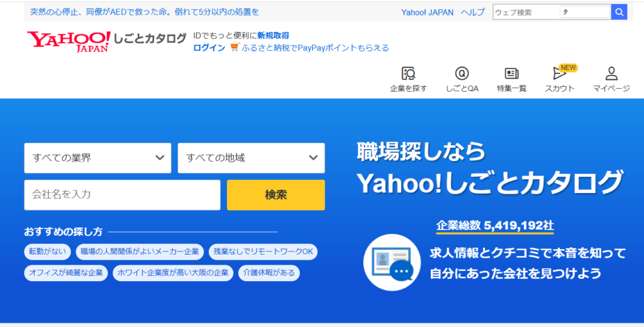This screenshot has width=644, height=327.
Task: Click the 新規取得 new ID link
Action: click(273, 36)
